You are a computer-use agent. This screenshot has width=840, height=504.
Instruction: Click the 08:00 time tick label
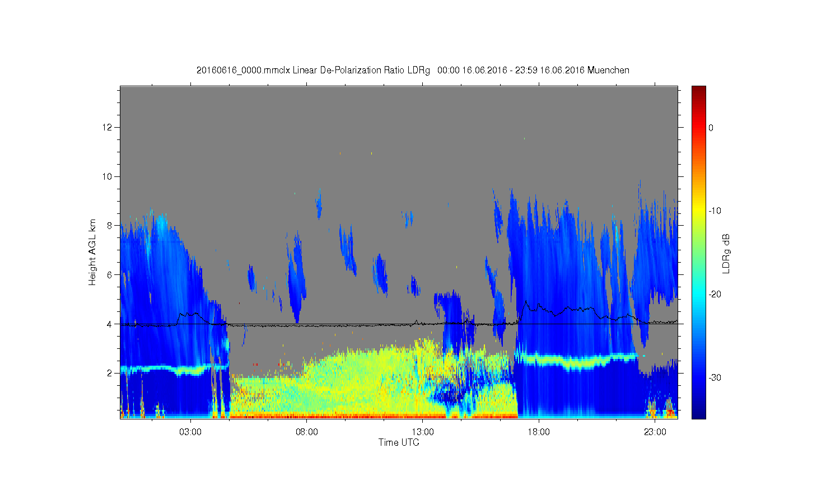tap(307, 432)
